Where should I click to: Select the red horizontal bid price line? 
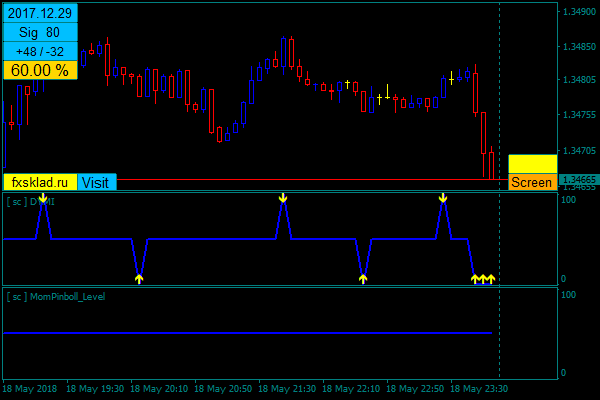(312, 179)
